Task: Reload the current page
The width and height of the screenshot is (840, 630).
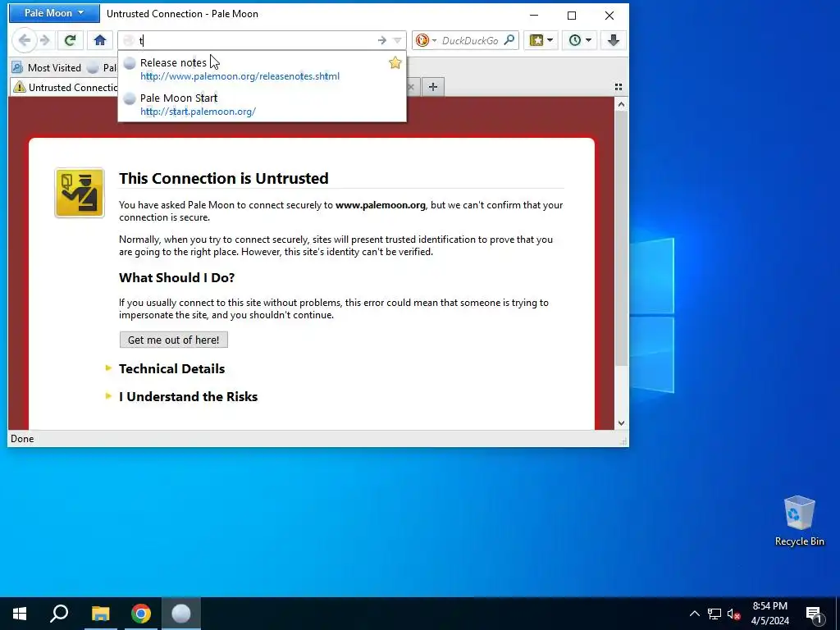Action: (70, 40)
